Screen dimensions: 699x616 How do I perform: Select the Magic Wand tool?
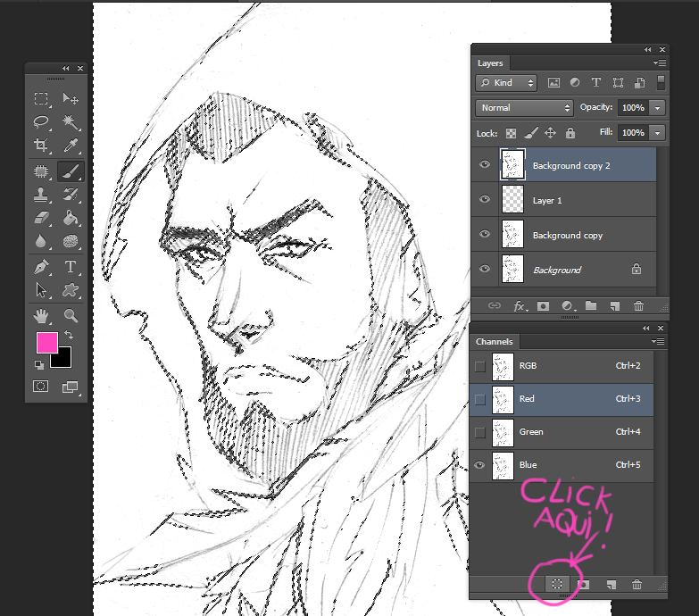[x=71, y=122]
